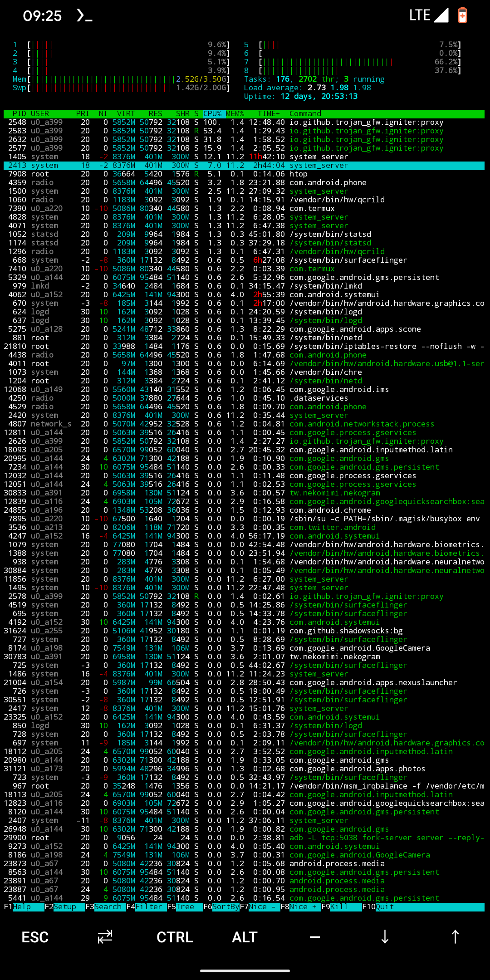This screenshot has width=490, height=980.
Task: Tap the terminal prompt icon in status bar
Action: point(84,16)
